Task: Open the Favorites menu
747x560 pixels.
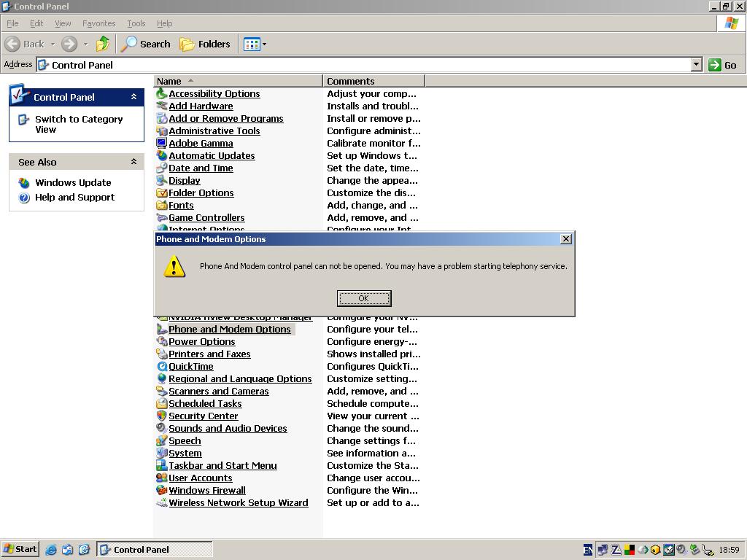Action: pyautogui.click(x=99, y=23)
